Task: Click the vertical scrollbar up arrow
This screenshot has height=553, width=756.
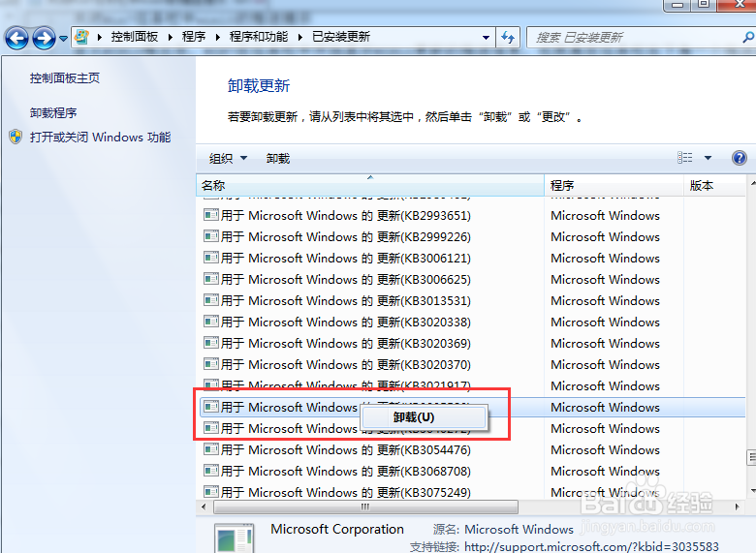Action: coord(752,184)
